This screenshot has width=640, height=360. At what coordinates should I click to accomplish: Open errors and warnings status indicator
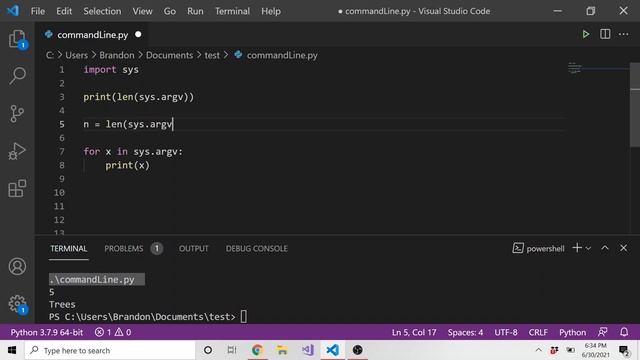click(113, 332)
